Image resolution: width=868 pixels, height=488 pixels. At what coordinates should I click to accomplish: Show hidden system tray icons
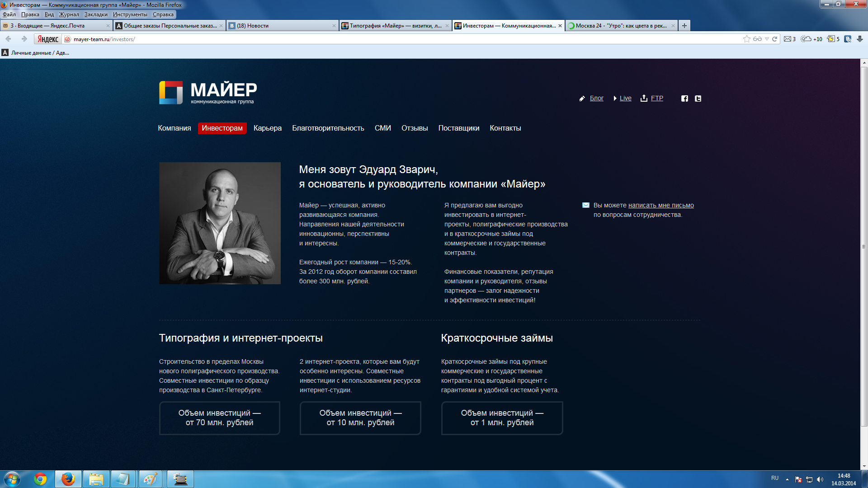click(x=787, y=479)
